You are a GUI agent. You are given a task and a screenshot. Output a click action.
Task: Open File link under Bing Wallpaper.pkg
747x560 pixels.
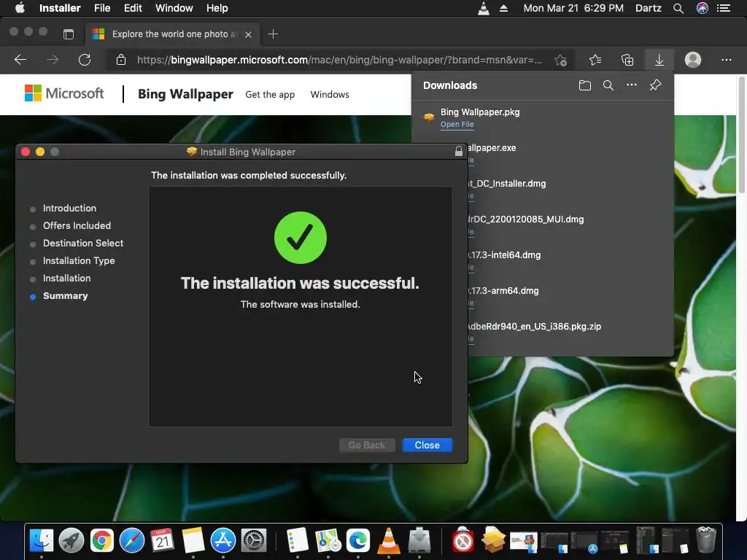pos(457,124)
